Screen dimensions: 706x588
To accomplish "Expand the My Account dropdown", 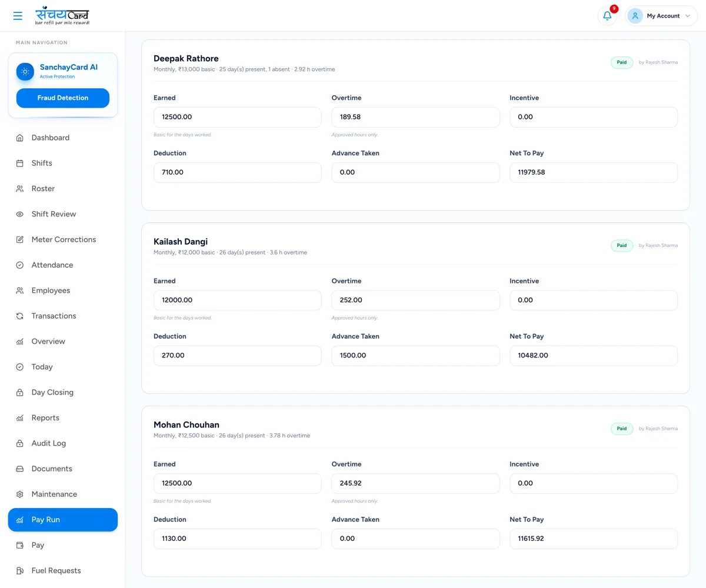I will [661, 16].
